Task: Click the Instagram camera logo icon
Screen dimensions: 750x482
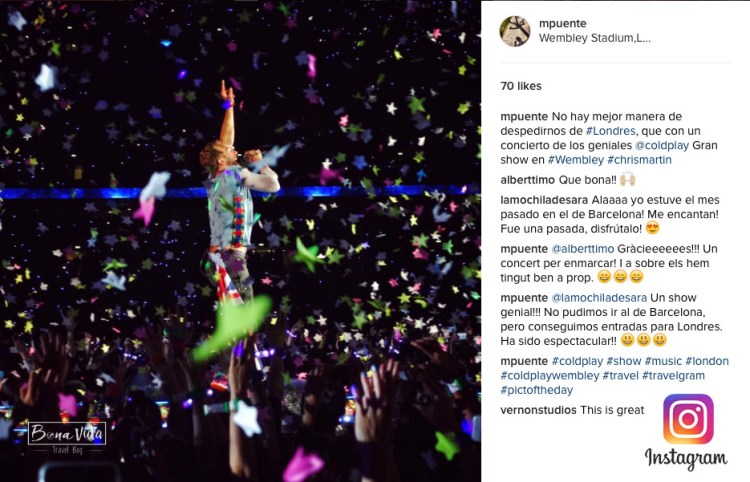Action: [x=688, y=419]
